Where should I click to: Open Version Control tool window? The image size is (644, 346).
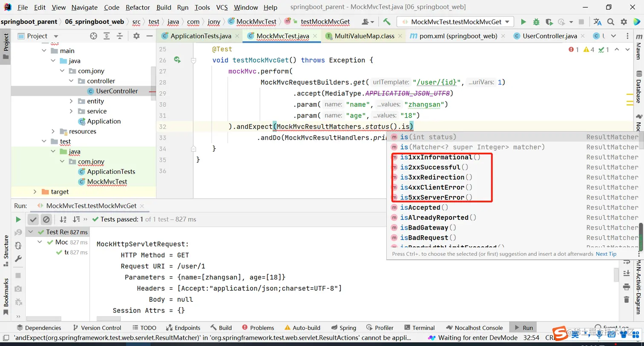(x=97, y=328)
